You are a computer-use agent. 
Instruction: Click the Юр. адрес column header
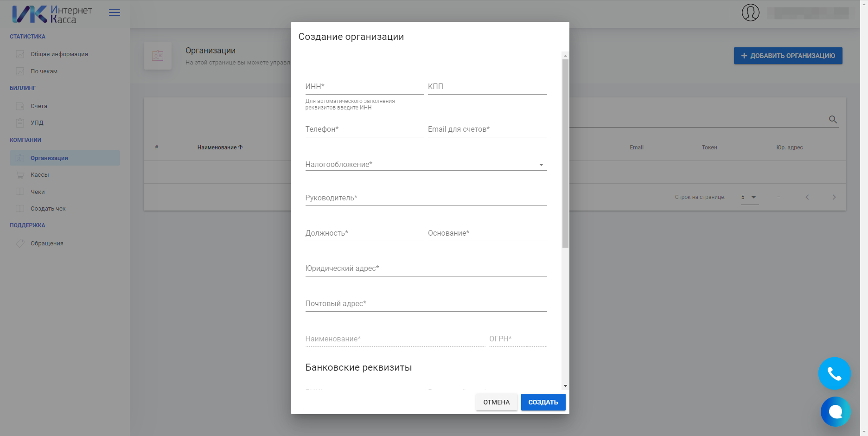point(790,147)
